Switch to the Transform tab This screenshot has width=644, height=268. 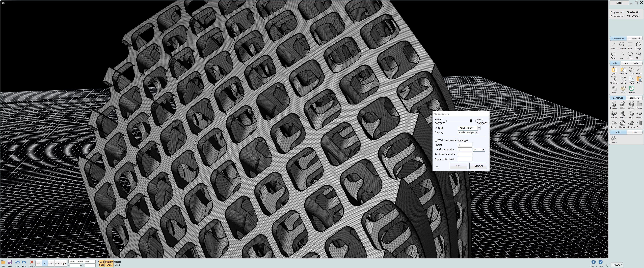coord(634,98)
